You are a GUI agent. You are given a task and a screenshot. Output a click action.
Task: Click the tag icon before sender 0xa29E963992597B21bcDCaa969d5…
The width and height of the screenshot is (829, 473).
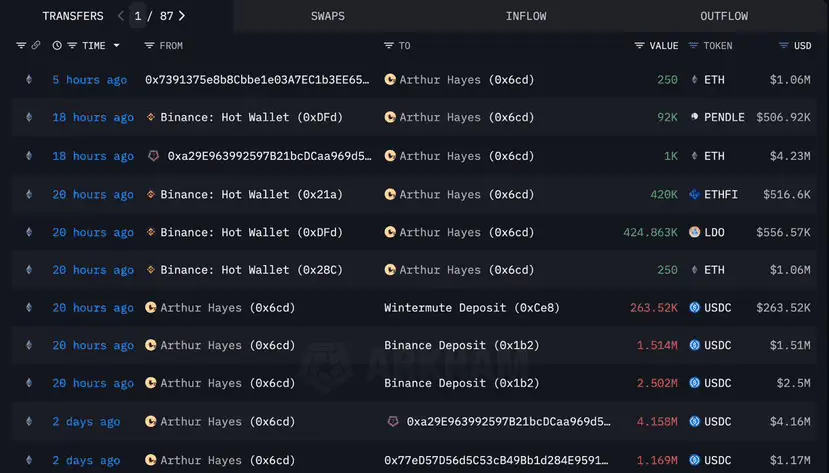tap(153, 156)
